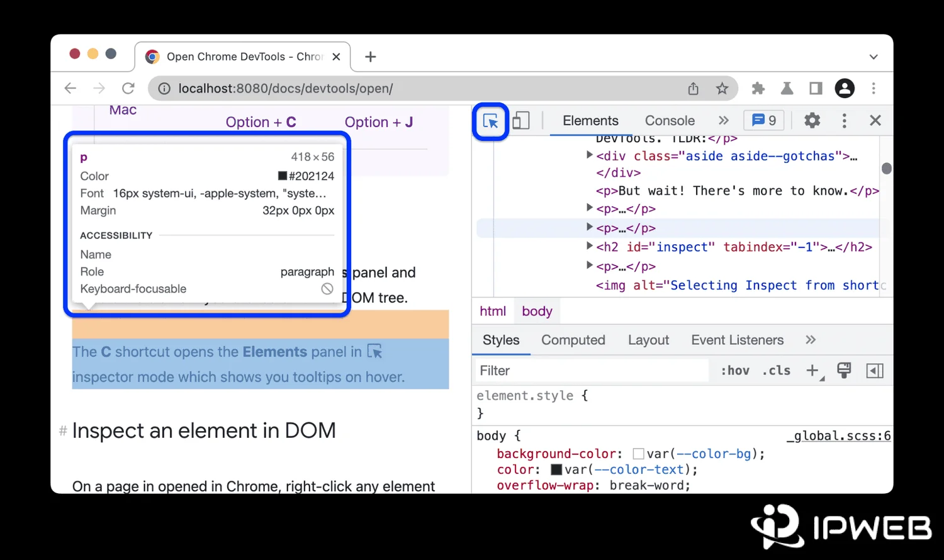Image resolution: width=944 pixels, height=560 pixels.
Task: Open Chrome Labs flask icon
Action: (787, 89)
